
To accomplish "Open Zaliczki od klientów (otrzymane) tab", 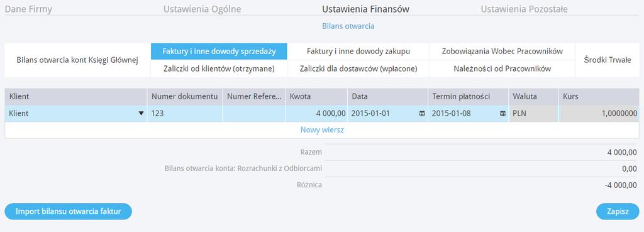I will (219, 69).
